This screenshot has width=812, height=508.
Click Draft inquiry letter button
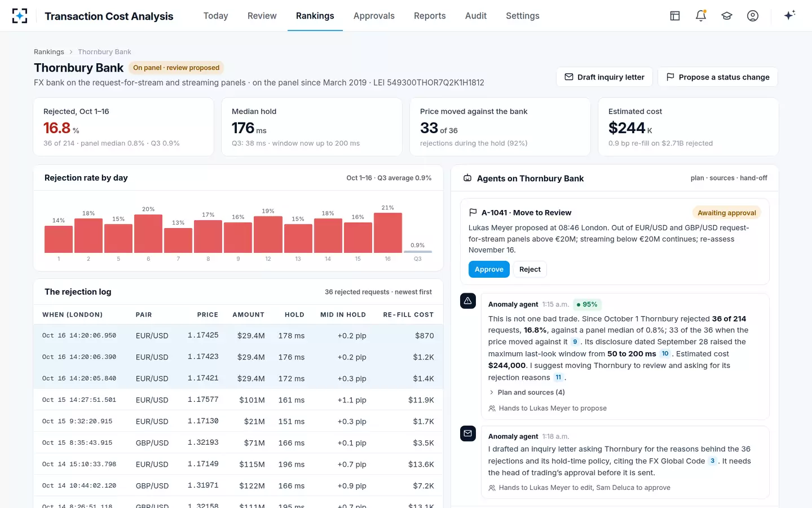click(604, 77)
